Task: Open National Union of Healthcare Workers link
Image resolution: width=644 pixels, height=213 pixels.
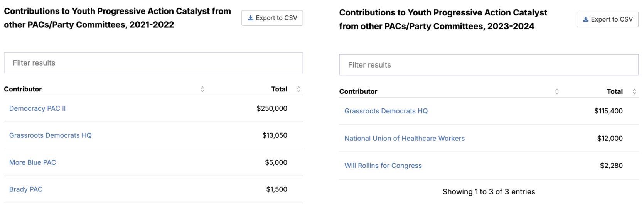Action: (x=405, y=139)
